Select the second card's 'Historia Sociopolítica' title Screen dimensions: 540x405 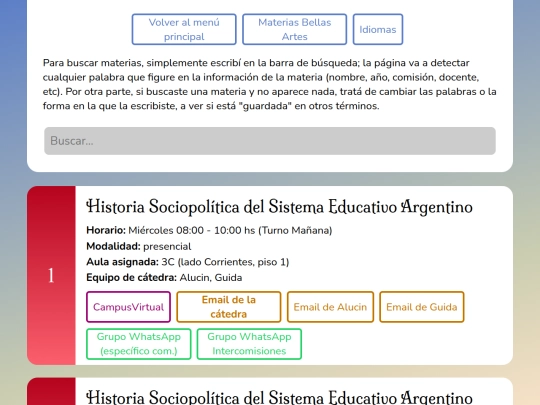tap(279, 397)
